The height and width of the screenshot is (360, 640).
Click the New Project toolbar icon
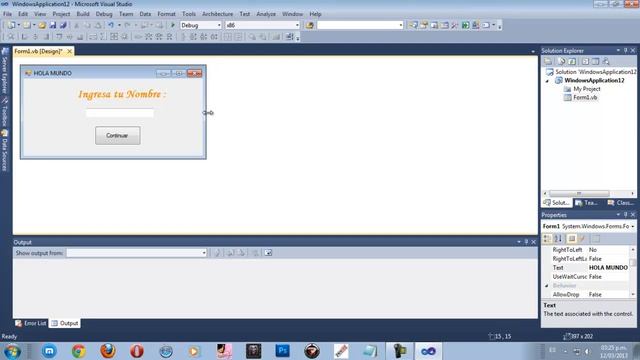pos(11,25)
